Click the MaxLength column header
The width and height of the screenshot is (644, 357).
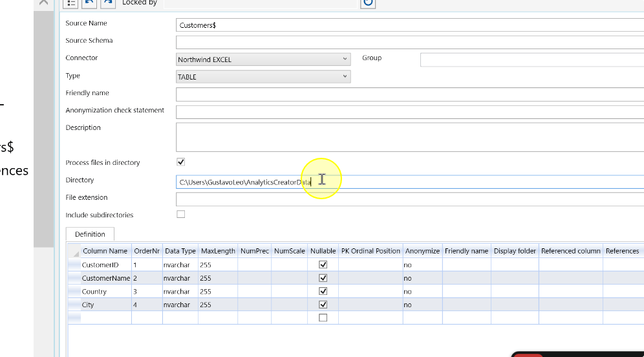pos(218,251)
